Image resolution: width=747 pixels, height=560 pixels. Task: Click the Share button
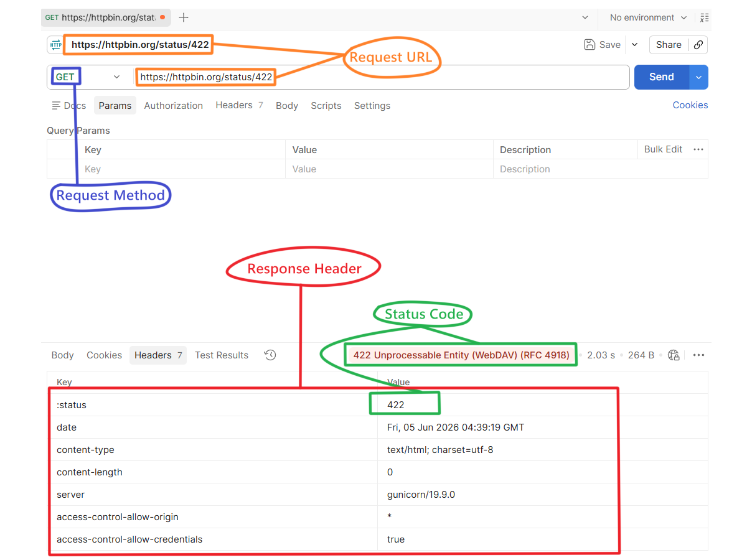(x=669, y=45)
